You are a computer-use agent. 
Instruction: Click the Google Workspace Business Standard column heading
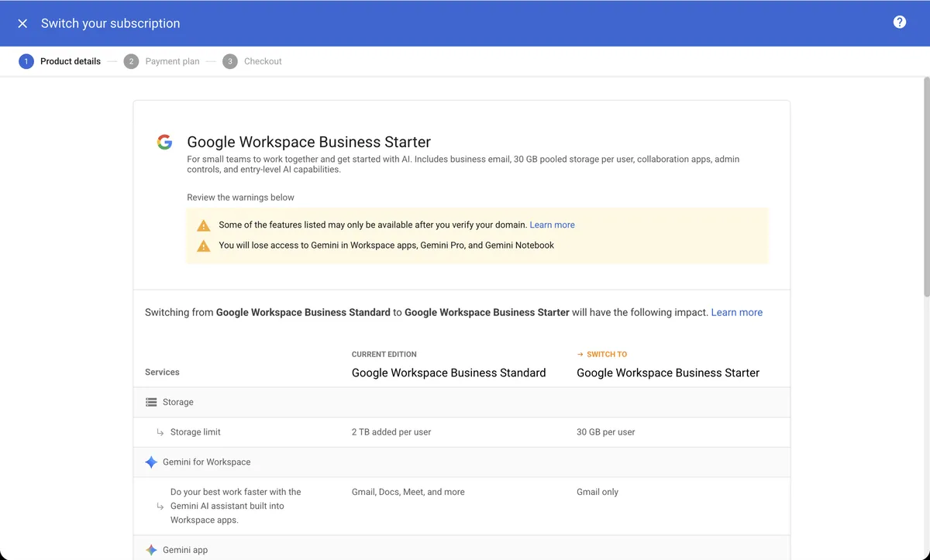coord(449,373)
